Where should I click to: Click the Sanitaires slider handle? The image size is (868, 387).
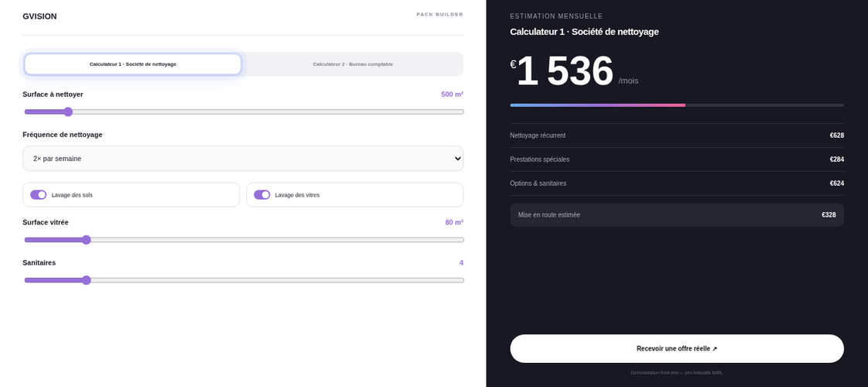(87, 280)
